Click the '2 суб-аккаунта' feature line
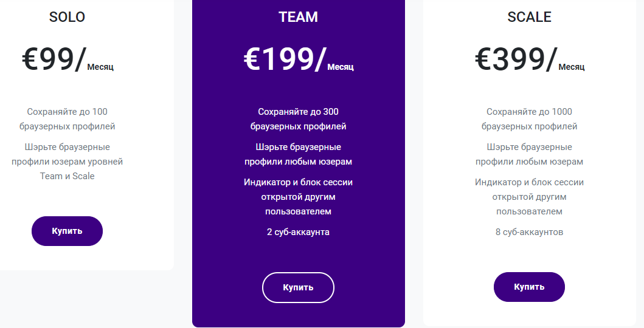The image size is (644, 328). point(298,232)
